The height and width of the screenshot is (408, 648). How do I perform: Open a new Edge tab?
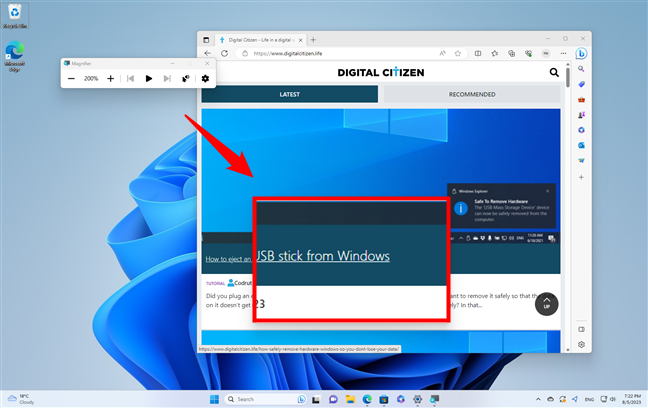(x=313, y=40)
